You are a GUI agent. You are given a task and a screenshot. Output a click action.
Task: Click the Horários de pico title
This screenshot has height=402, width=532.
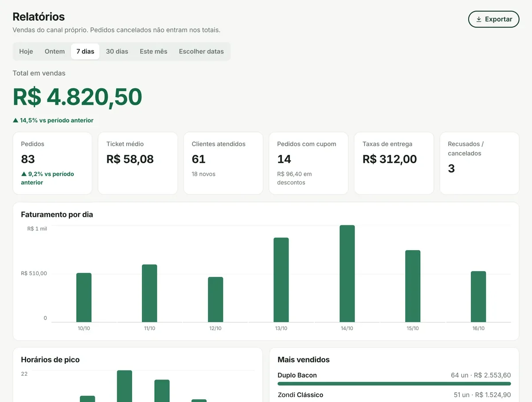(x=50, y=359)
